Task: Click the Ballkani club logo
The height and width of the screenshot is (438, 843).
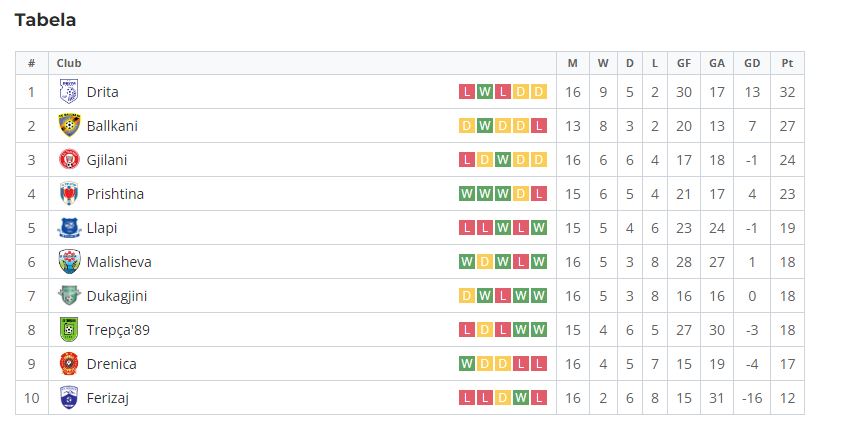Action: [69, 125]
